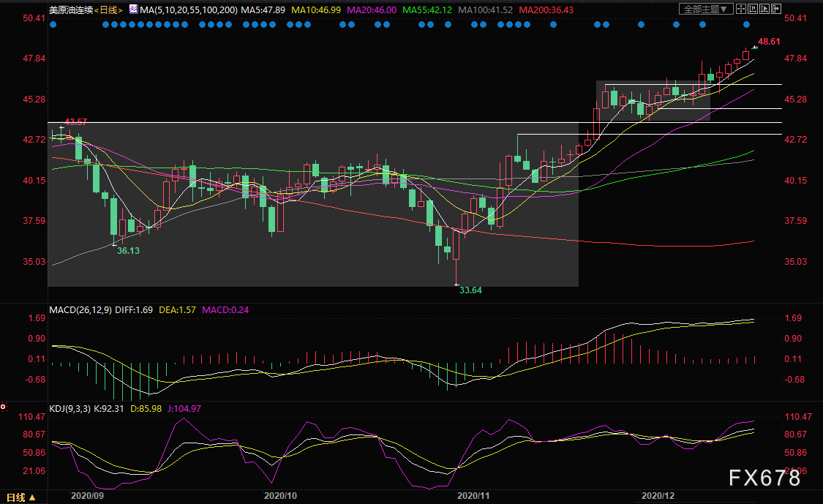Click the MA indicator chart icon
823x504 pixels.
[x=132, y=10]
